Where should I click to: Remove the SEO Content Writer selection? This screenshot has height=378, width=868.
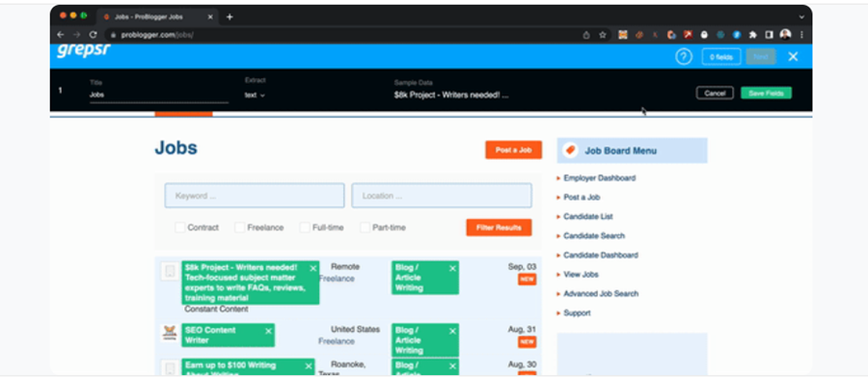(x=268, y=331)
